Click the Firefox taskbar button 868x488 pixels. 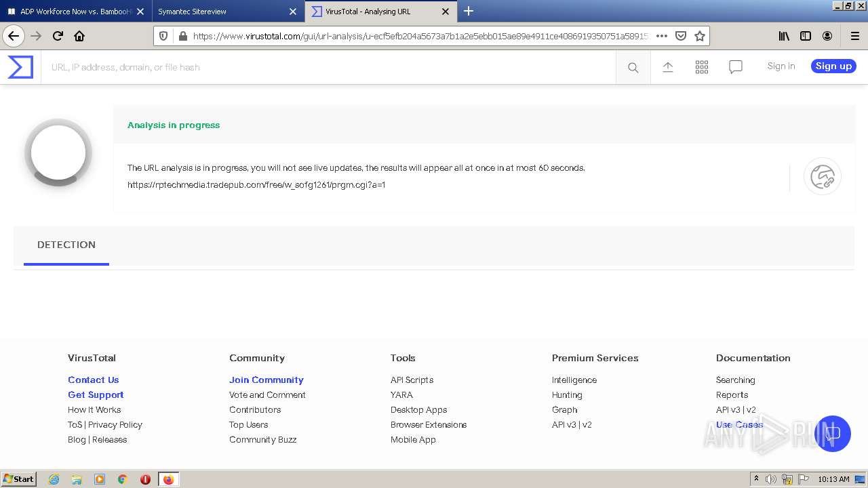point(168,479)
